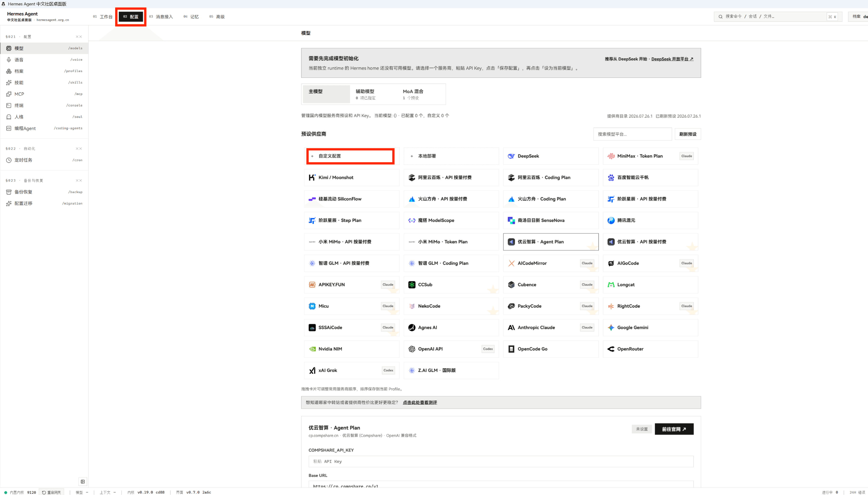
Task: Select the MiniMax Token Plan provider icon
Action: (611, 156)
